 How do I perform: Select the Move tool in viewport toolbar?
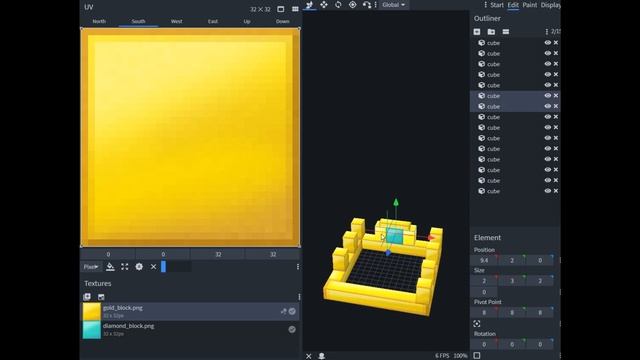coord(309,5)
